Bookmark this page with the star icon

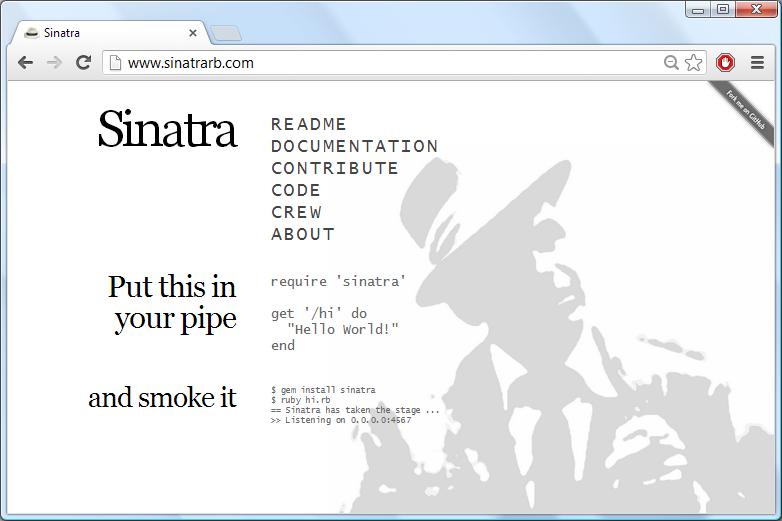(x=694, y=62)
